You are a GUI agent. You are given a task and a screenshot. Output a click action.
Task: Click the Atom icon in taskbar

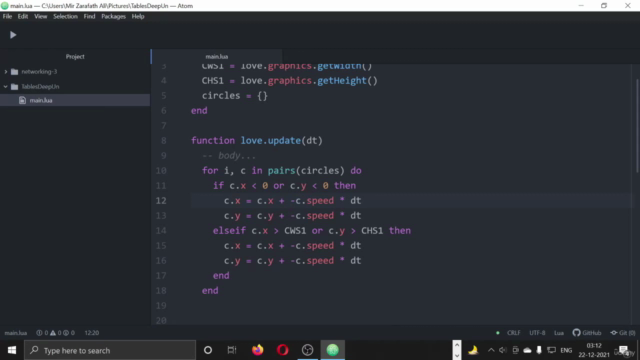pos(333,350)
